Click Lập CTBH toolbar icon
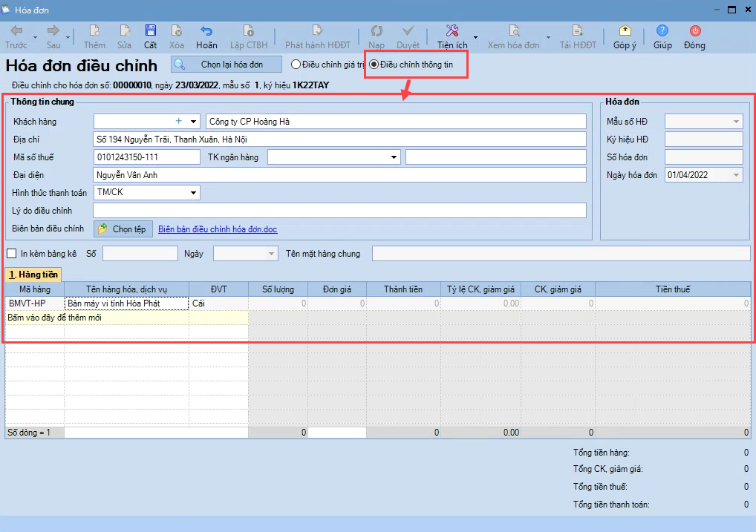The image size is (756, 532). coord(249,37)
